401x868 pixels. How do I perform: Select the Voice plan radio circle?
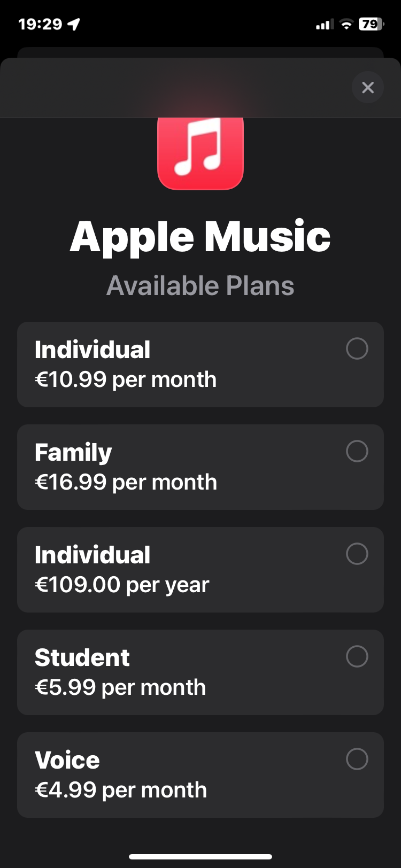357,759
